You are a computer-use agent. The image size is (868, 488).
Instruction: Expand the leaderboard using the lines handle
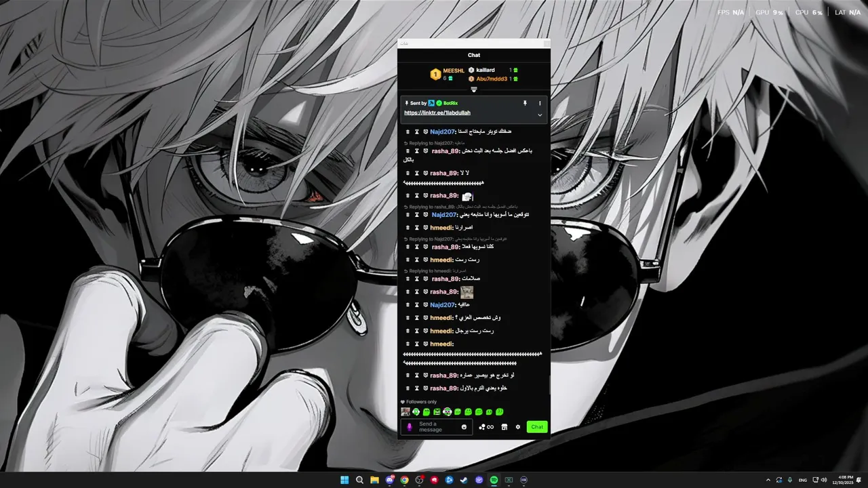click(x=474, y=89)
